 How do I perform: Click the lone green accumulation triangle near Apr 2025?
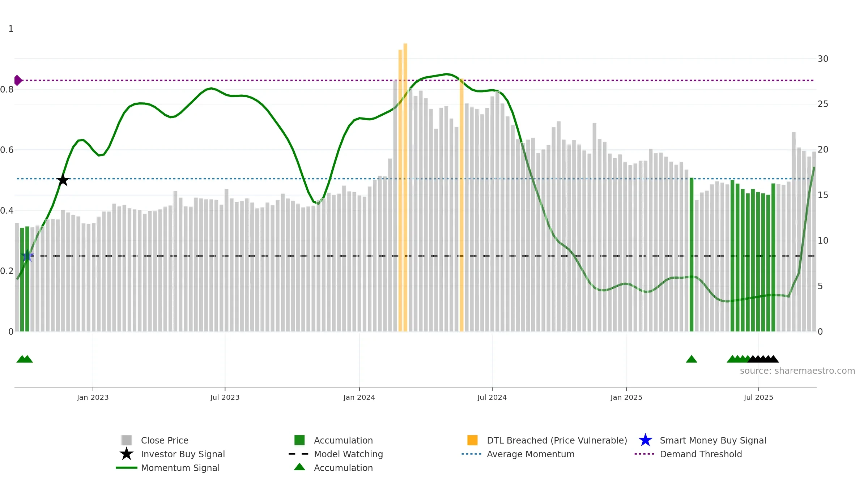(692, 359)
